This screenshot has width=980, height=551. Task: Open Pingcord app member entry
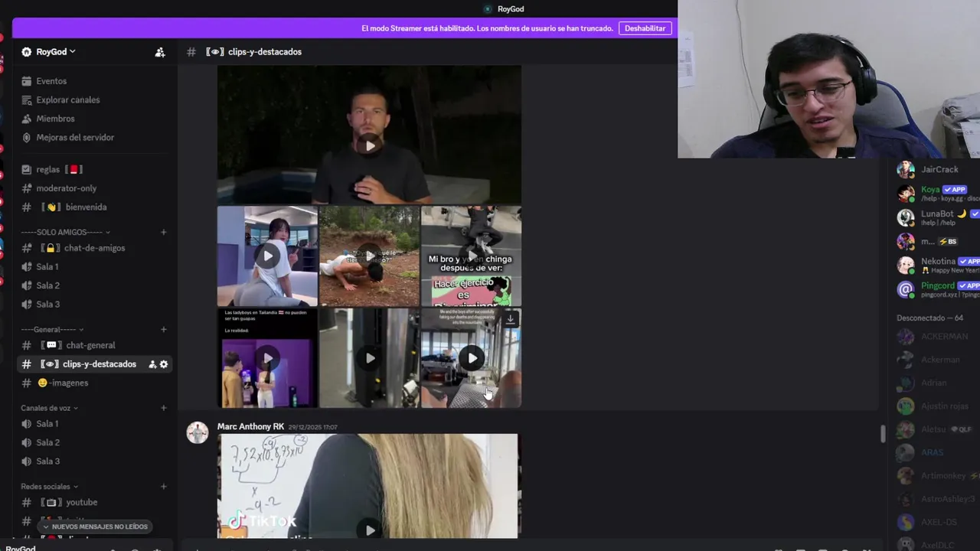938,289
